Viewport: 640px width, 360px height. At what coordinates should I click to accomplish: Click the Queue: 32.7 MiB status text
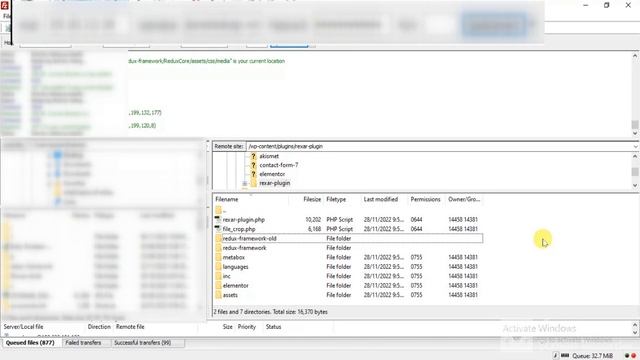tap(593, 356)
